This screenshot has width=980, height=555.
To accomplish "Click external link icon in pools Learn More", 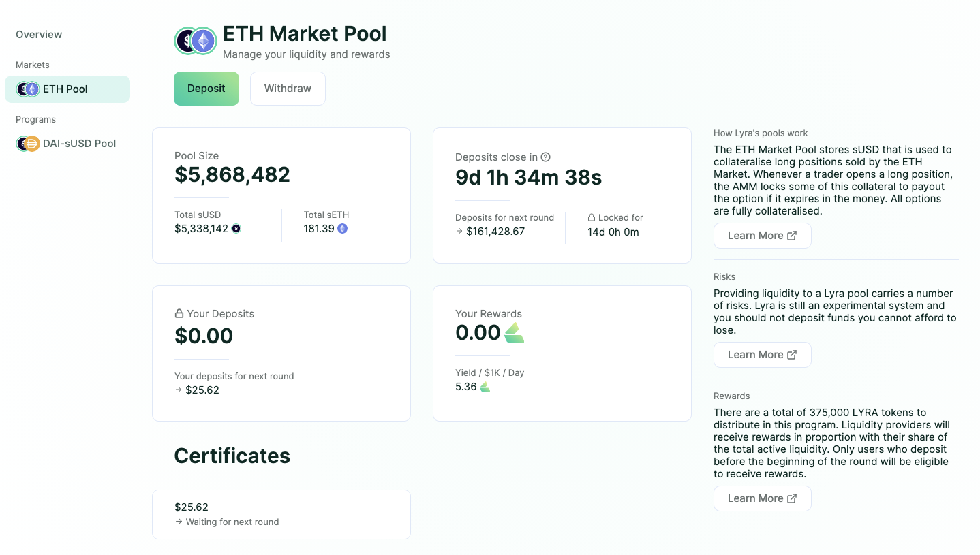I will coord(792,236).
